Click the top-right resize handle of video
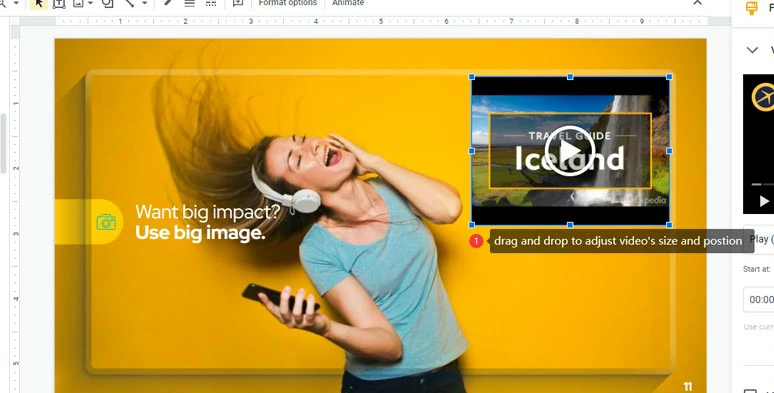Image resolution: width=774 pixels, height=393 pixels. pyautogui.click(x=669, y=77)
